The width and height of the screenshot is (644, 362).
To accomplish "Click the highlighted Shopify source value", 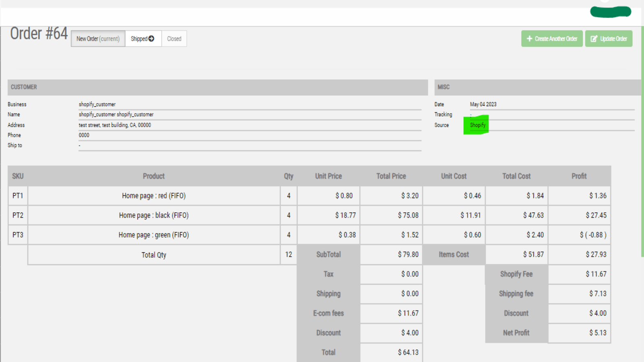I will 477,125.
